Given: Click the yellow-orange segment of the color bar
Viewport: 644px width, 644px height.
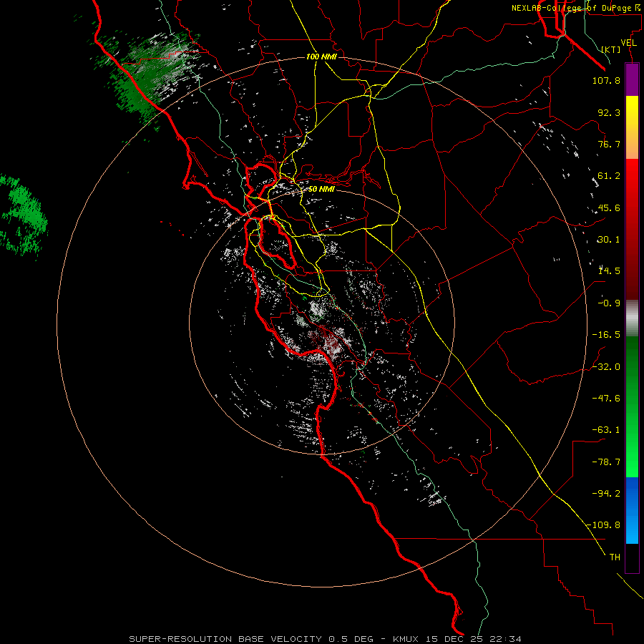Looking at the screenshot, I should pyautogui.click(x=632, y=127).
